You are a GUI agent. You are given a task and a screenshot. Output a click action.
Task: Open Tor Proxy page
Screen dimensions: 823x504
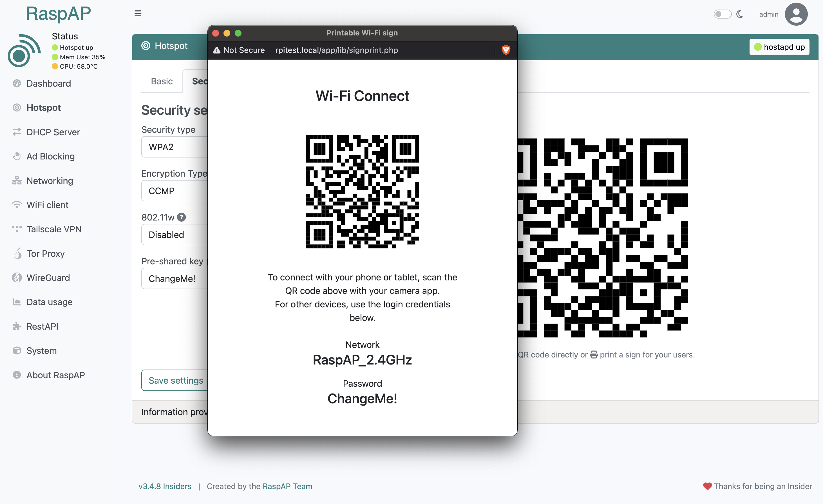[x=45, y=254]
